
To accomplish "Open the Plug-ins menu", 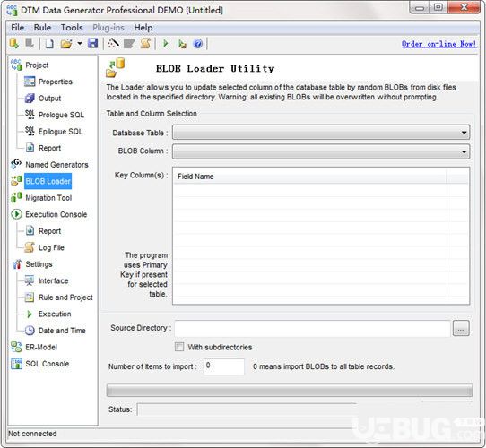I will (108, 28).
